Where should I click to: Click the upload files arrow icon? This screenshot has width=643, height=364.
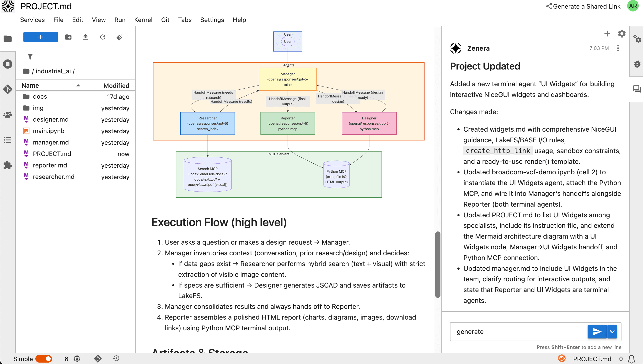(x=85, y=37)
